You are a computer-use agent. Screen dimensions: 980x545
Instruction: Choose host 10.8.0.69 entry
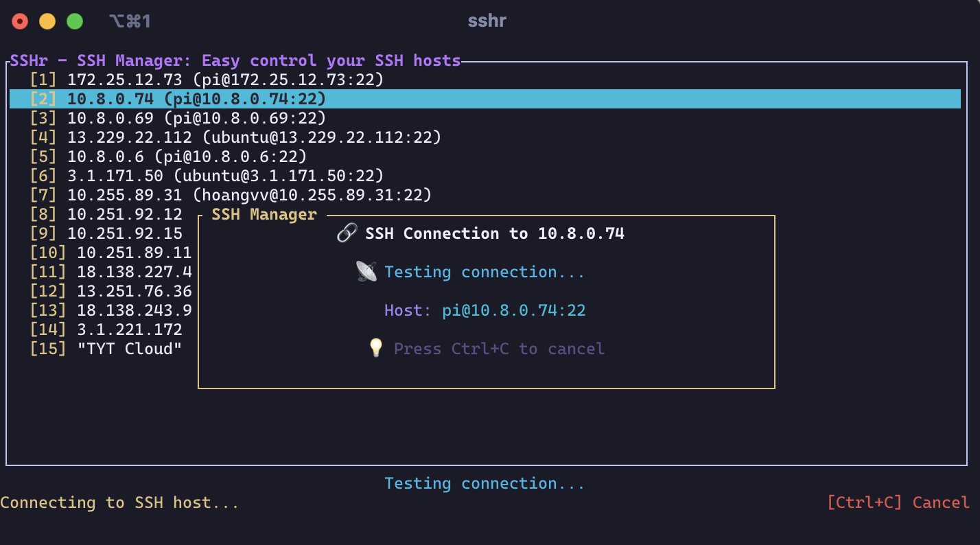(x=178, y=118)
